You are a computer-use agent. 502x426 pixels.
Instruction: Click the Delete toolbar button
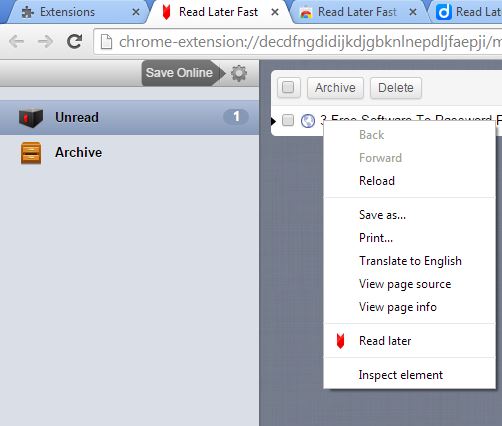tap(396, 88)
